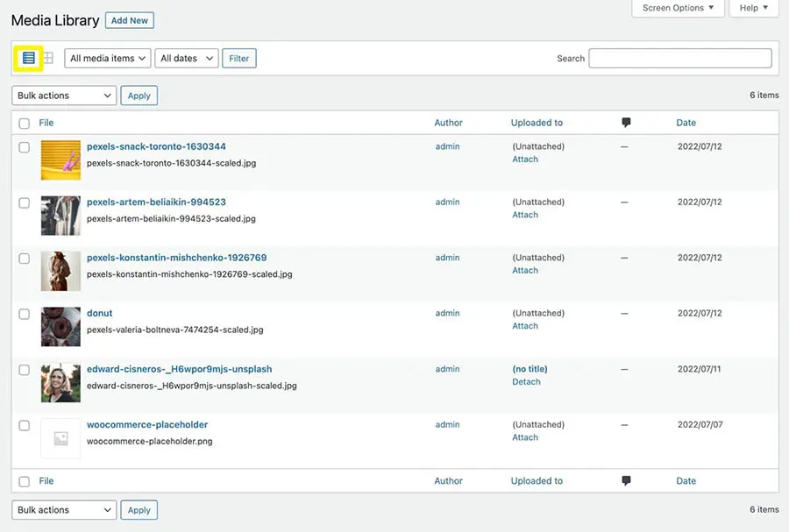Click the comments bubble icon in footer
This screenshot has width=789, height=532.
pyautogui.click(x=626, y=480)
